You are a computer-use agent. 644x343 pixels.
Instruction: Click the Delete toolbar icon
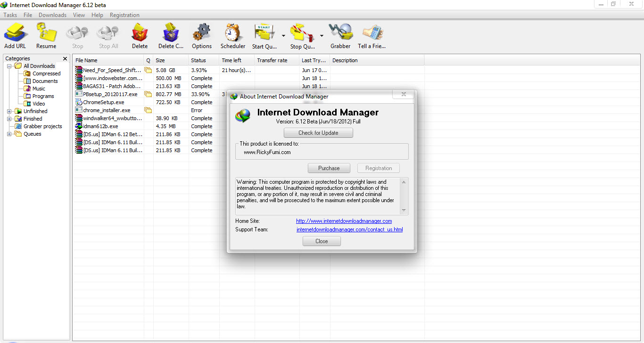pyautogui.click(x=140, y=33)
